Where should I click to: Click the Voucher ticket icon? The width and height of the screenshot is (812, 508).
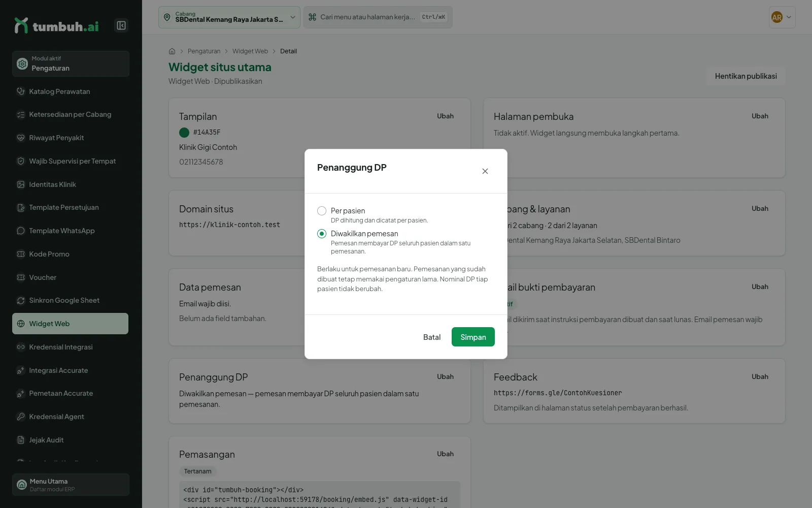pyautogui.click(x=21, y=277)
